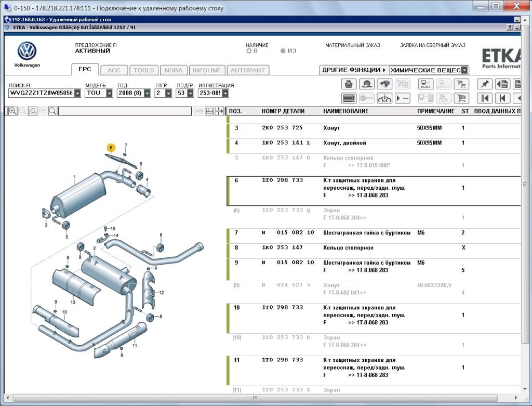Switch to the NORA tab
The width and height of the screenshot is (532, 406).
coord(174,70)
